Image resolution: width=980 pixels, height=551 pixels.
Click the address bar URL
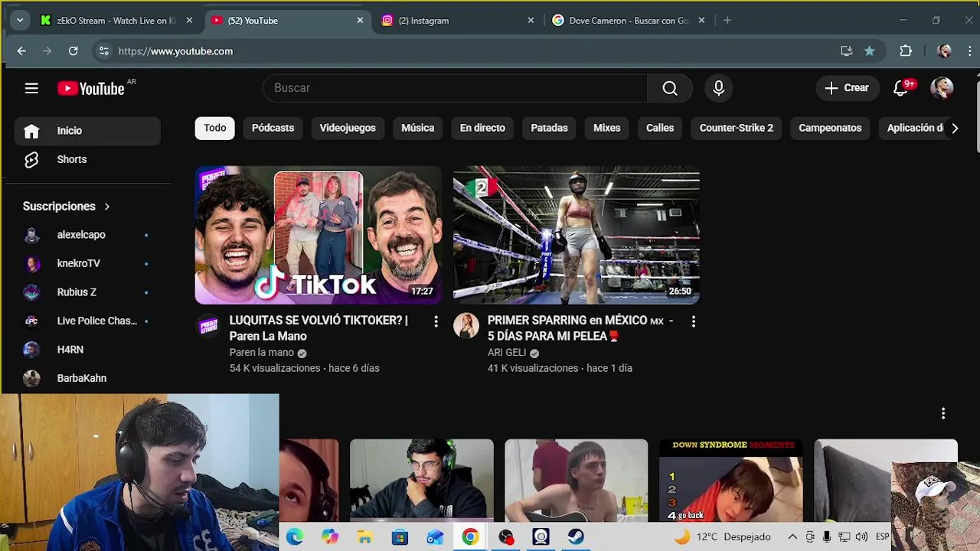tap(175, 51)
